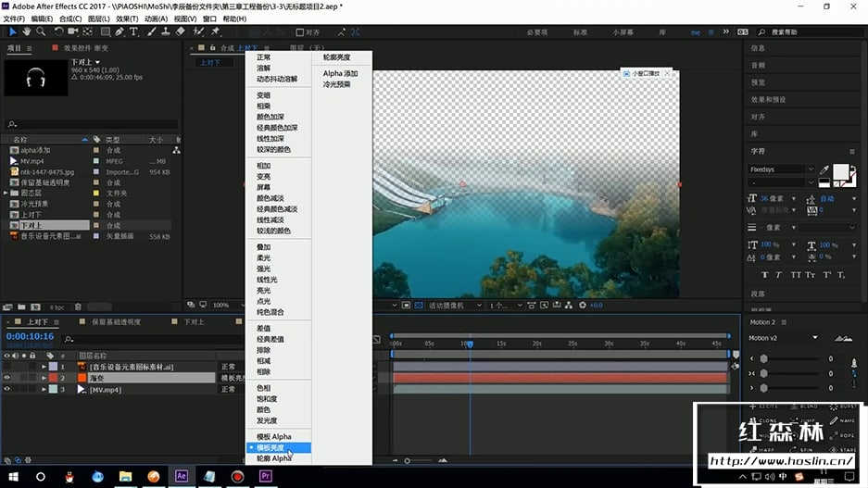The height and width of the screenshot is (488, 868).
Task: Expand layer 1 properties triangle
Action: [x=44, y=367]
